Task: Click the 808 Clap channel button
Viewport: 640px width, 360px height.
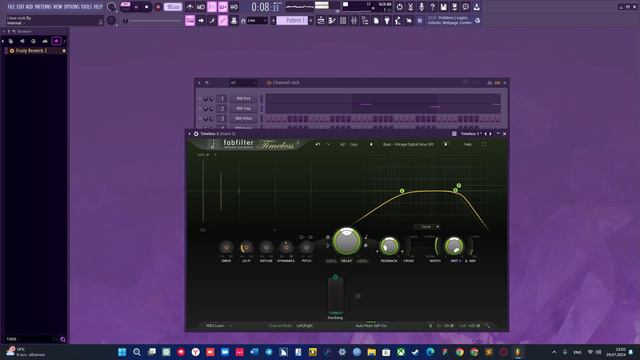Action: (243, 109)
